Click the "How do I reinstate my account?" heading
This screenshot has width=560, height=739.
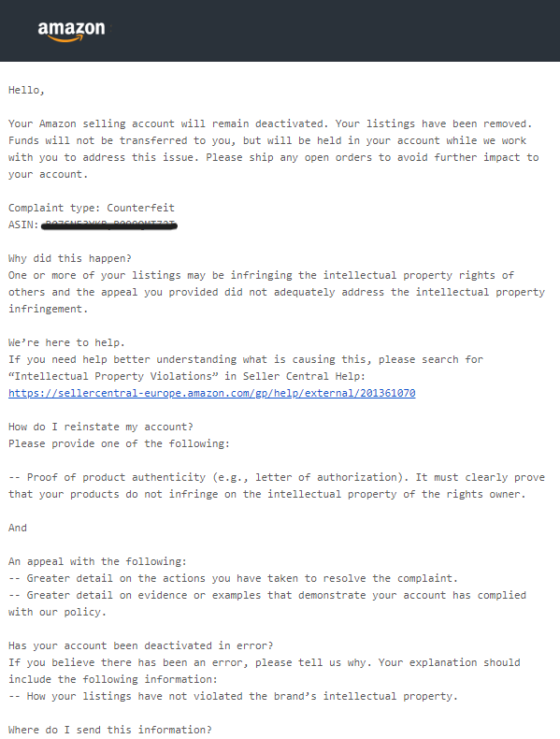point(101,427)
